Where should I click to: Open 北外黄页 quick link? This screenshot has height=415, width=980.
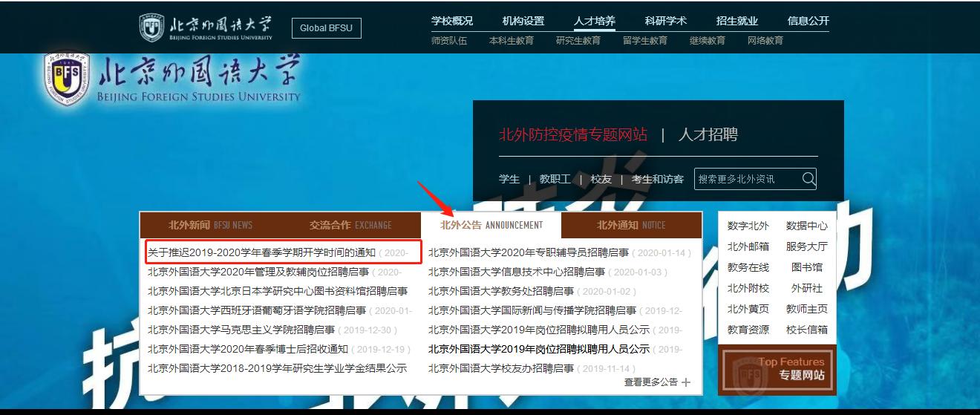pos(748,309)
